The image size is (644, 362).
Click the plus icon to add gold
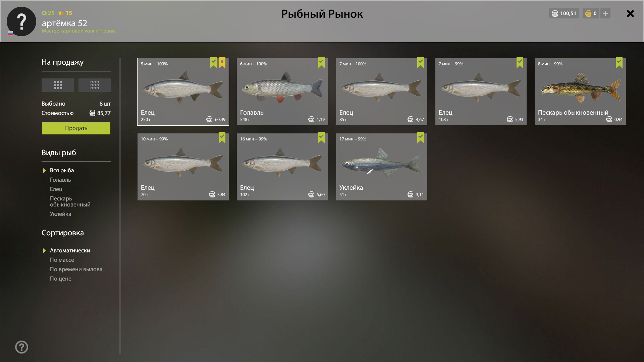(x=605, y=13)
